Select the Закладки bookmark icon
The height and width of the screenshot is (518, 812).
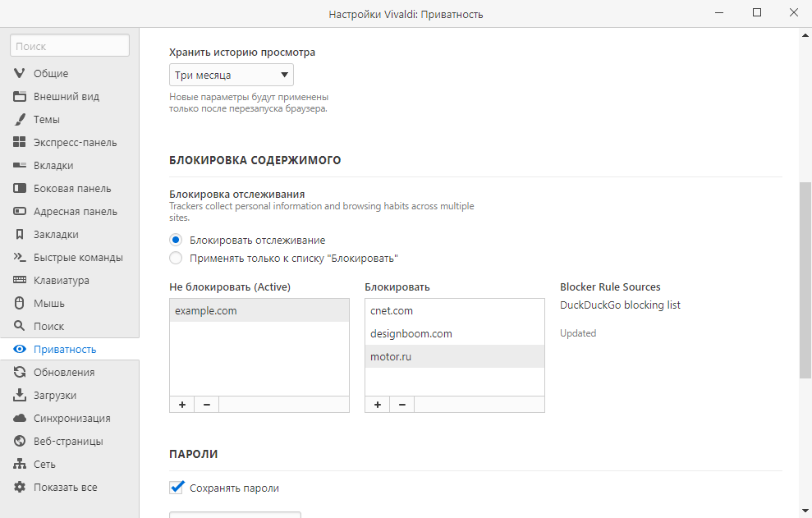pyautogui.click(x=21, y=234)
